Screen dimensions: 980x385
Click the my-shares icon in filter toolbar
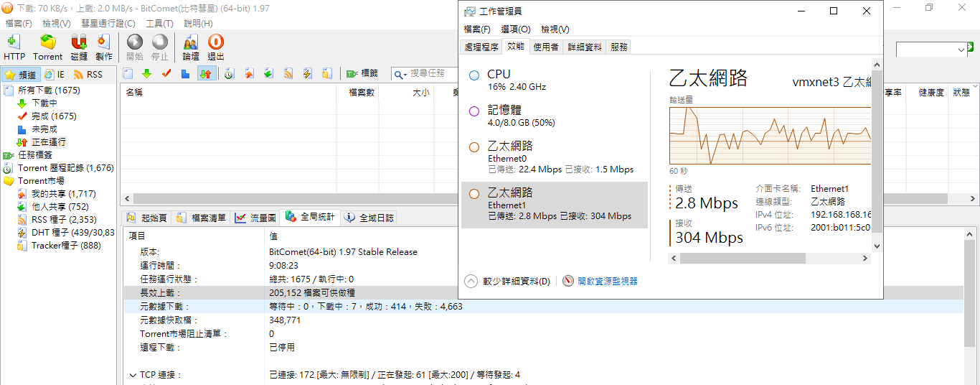click(x=249, y=73)
